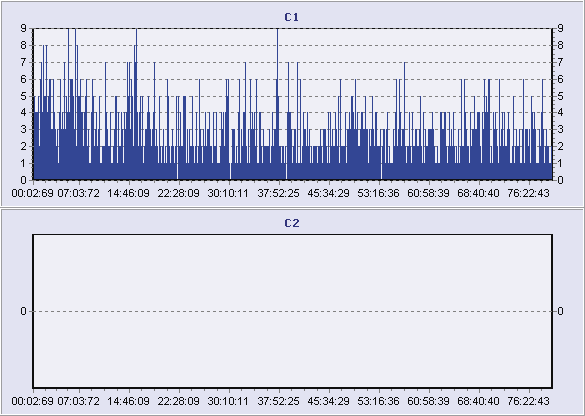Select the 30:10:11 time label under C1
The image size is (585, 416).
tap(228, 193)
